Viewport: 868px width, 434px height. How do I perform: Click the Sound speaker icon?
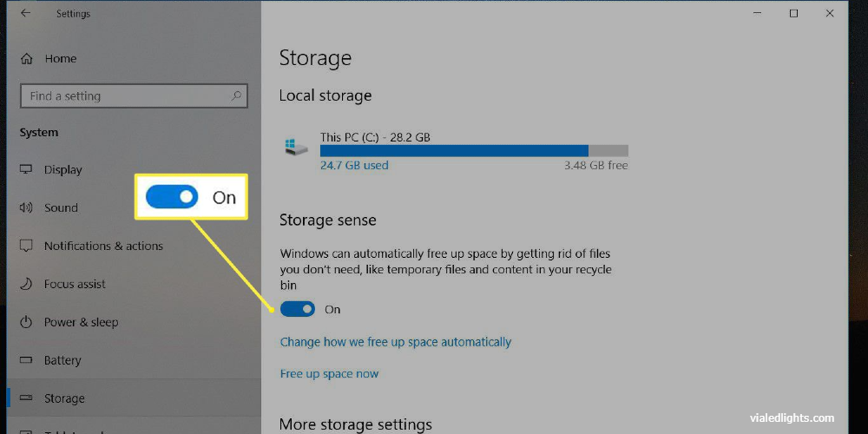pyautogui.click(x=26, y=207)
